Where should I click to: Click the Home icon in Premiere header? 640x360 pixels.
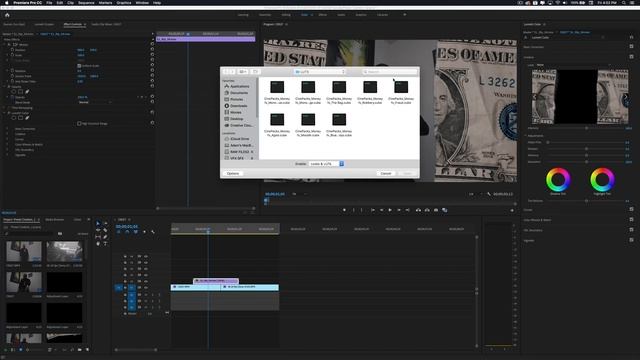(x=7, y=15)
